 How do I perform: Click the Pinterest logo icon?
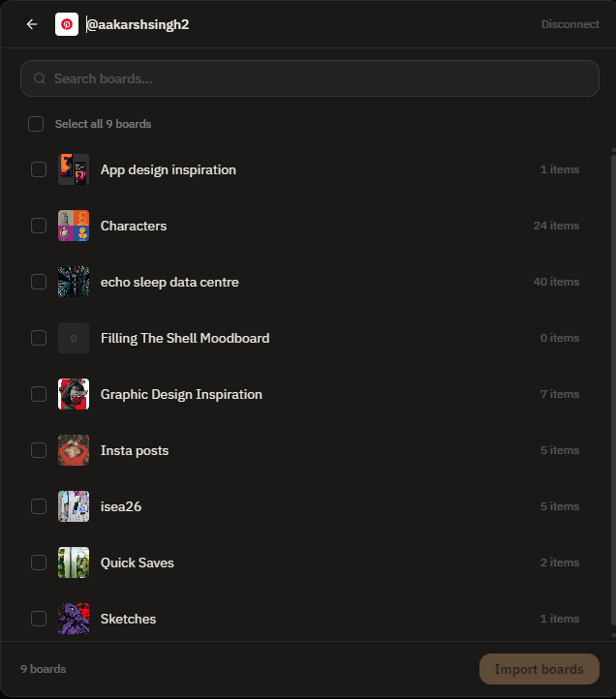[67, 24]
